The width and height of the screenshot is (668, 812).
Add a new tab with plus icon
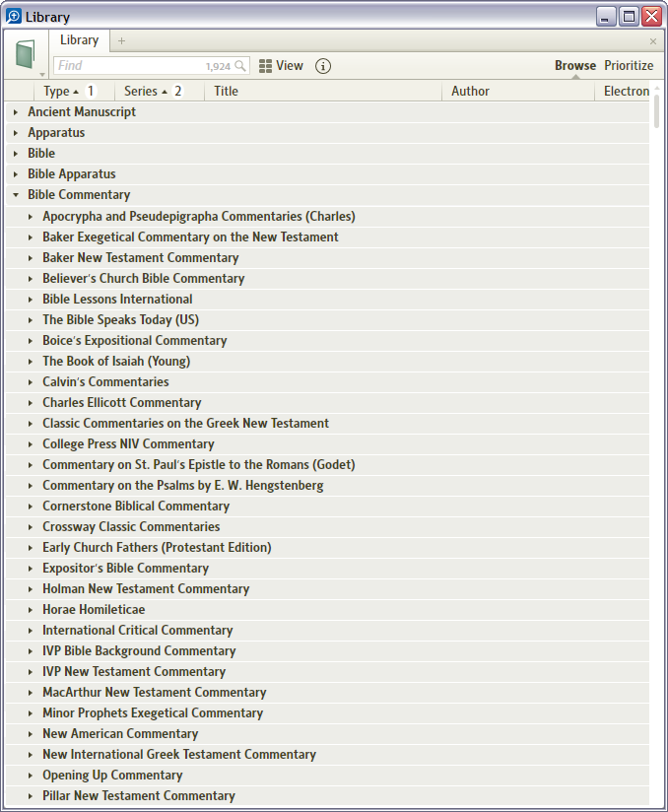[x=122, y=41]
